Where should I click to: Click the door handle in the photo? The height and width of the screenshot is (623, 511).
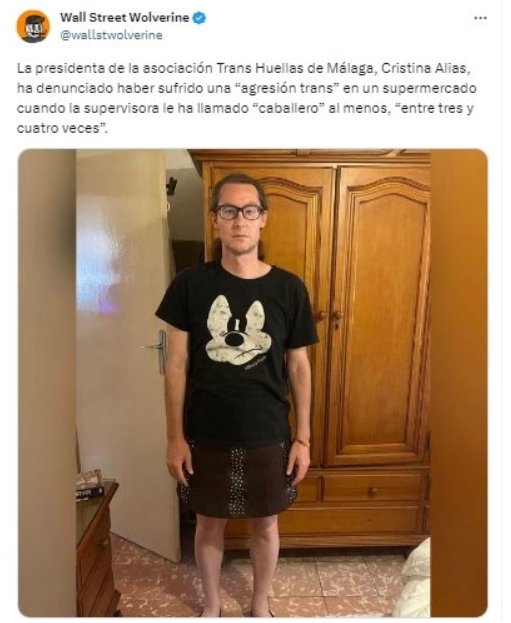pos(157,349)
